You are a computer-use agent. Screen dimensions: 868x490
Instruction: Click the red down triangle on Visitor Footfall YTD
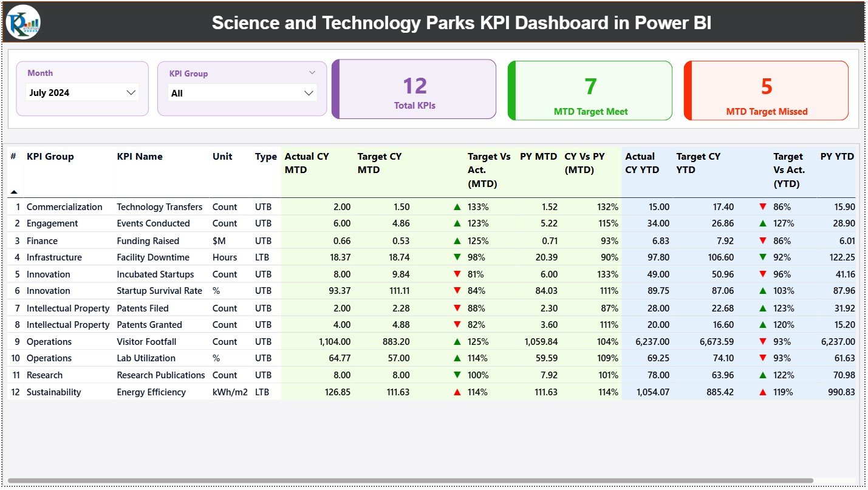tap(763, 341)
